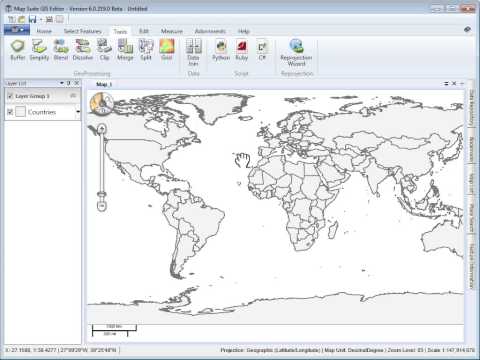Screen dimensions: 480x360
Task: Click the Countries layer style swatch
Action: pos(20,112)
